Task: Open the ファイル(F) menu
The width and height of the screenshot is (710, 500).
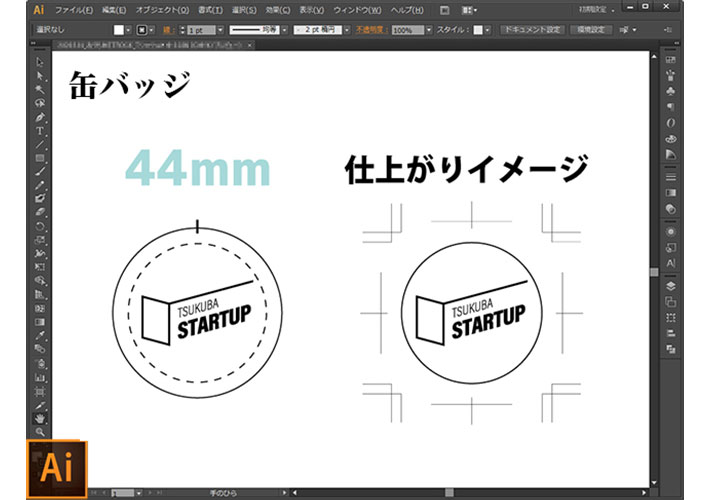Action: (74, 10)
